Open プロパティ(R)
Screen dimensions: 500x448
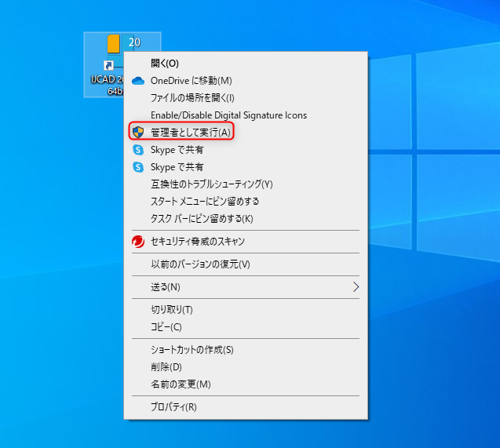pyautogui.click(x=246, y=407)
